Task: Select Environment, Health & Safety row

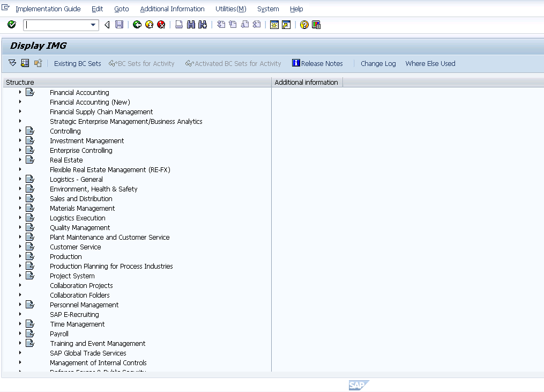Action: 94,189
